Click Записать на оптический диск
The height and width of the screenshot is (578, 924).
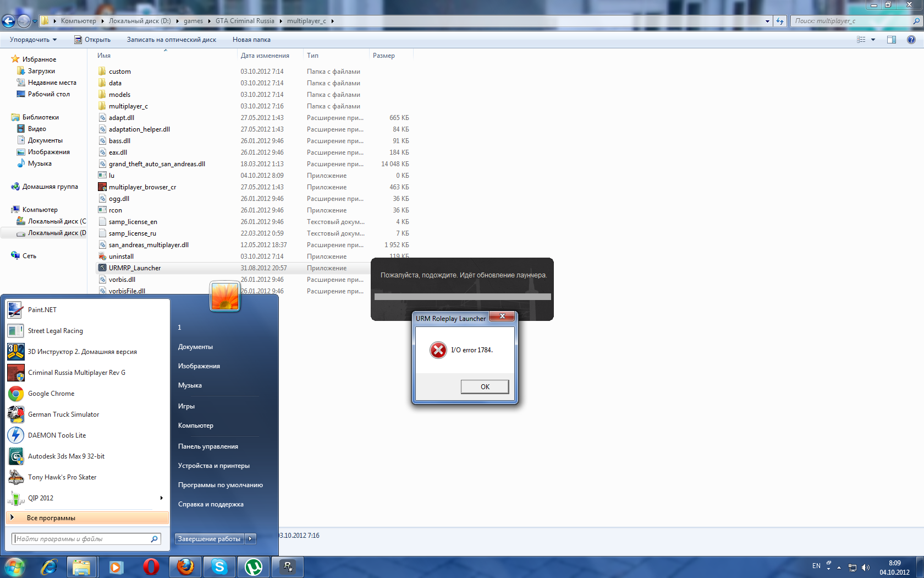172,40
